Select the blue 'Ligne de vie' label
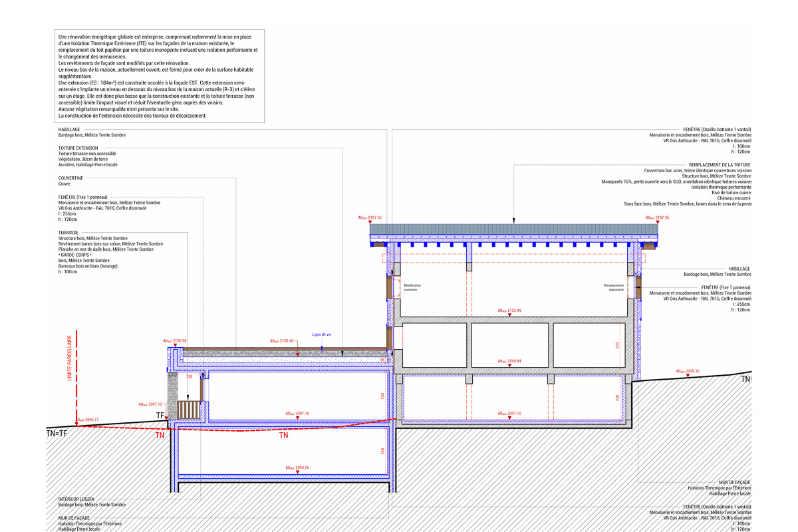The height and width of the screenshot is (532, 798). pos(322,334)
